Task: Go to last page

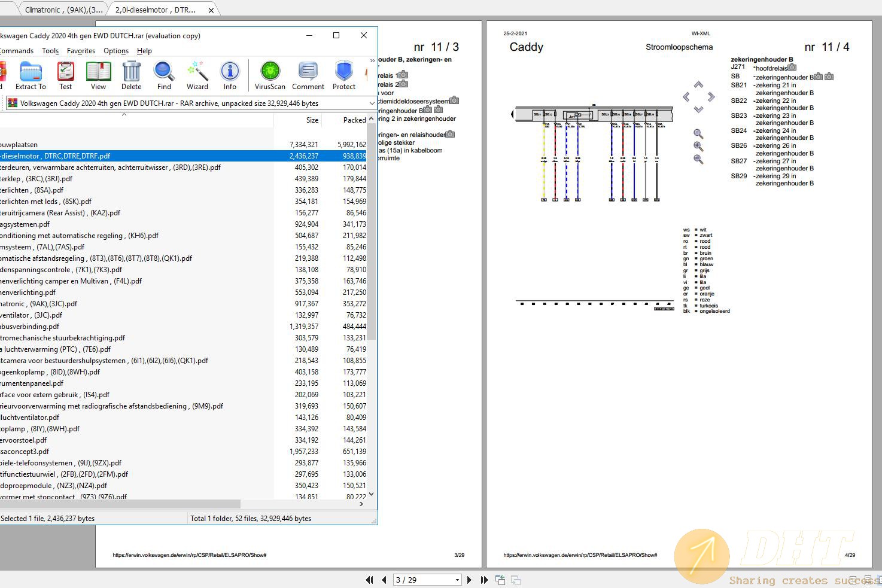Action: pos(484,580)
